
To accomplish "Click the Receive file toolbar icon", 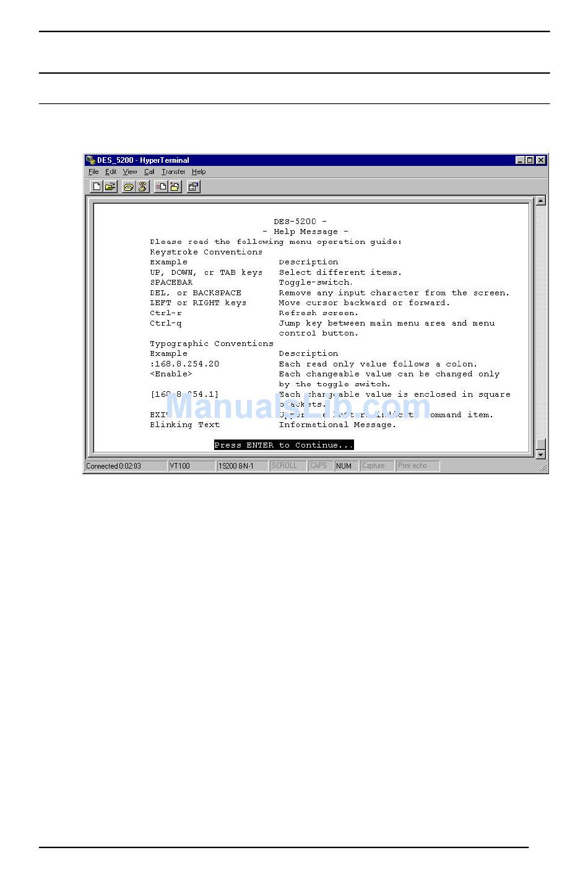I will coord(175,186).
